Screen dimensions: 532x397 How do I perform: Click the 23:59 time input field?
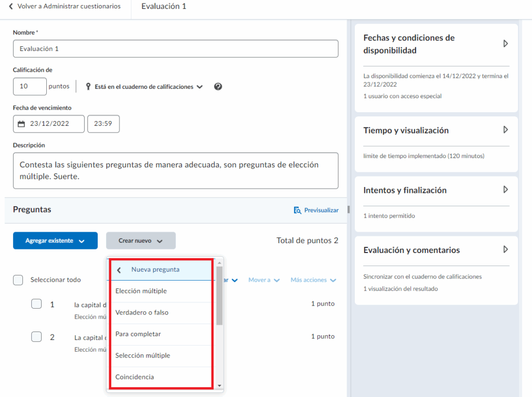(103, 124)
